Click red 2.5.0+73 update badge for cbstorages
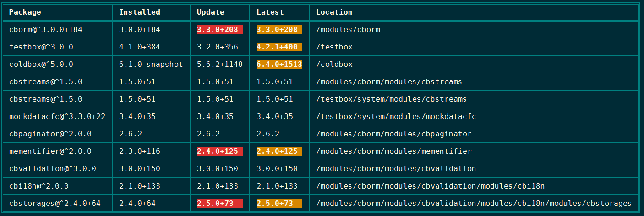Viewport: 644px width, 216px height. pos(219,204)
